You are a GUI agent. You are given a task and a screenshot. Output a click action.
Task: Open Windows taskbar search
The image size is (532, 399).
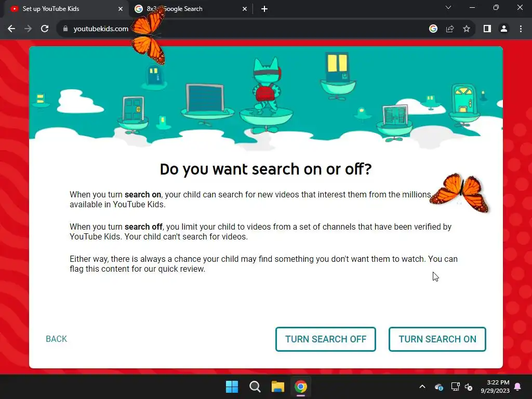tap(255, 387)
